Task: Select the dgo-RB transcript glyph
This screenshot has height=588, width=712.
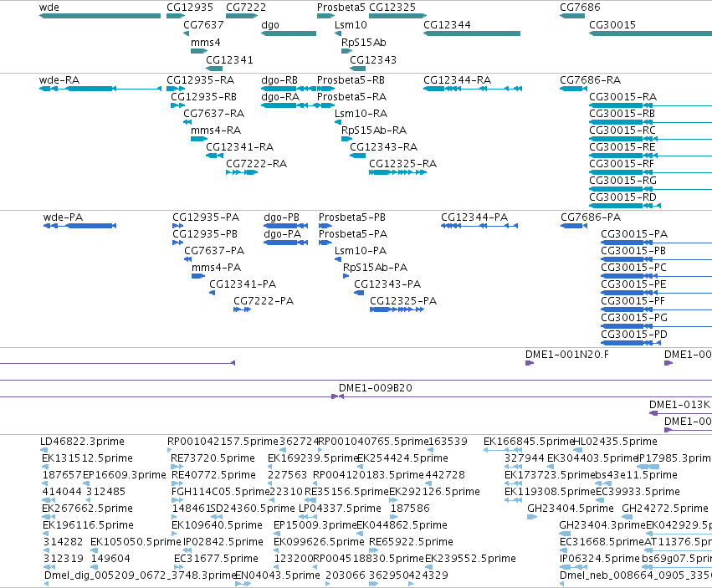Action: click(289, 89)
